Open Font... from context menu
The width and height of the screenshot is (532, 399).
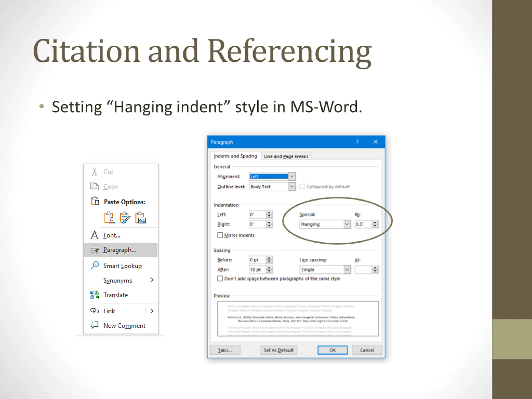click(121, 235)
